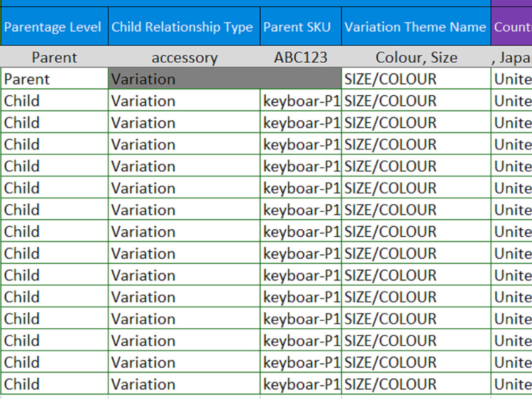The image size is (532, 399).
Task: Select "Variation" in the bottom-most Child row
Action: coord(184,384)
